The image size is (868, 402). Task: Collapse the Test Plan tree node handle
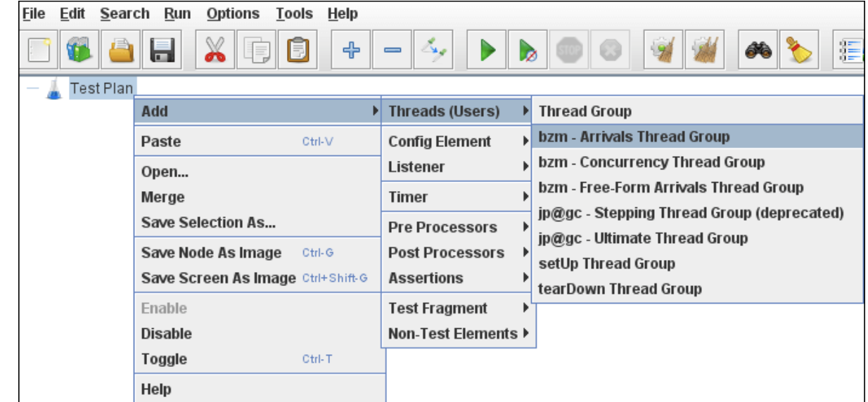click(x=32, y=89)
